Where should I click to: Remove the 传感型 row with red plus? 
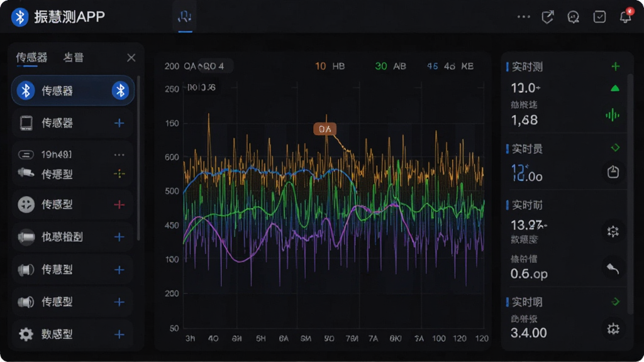(119, 204)
